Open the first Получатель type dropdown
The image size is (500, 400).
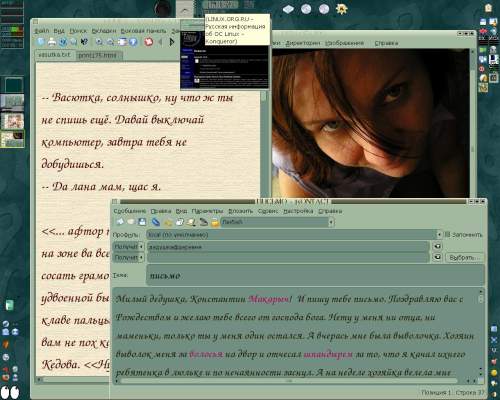tap(129, 247)
